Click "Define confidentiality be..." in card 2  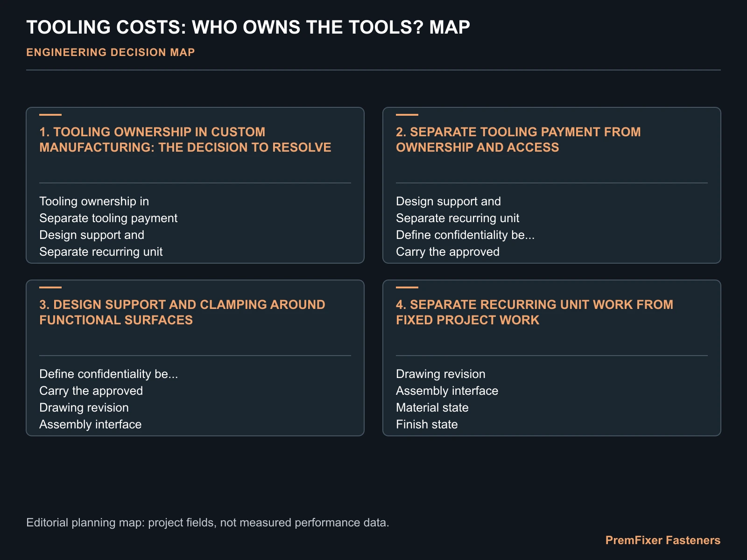tap(465, 235)
